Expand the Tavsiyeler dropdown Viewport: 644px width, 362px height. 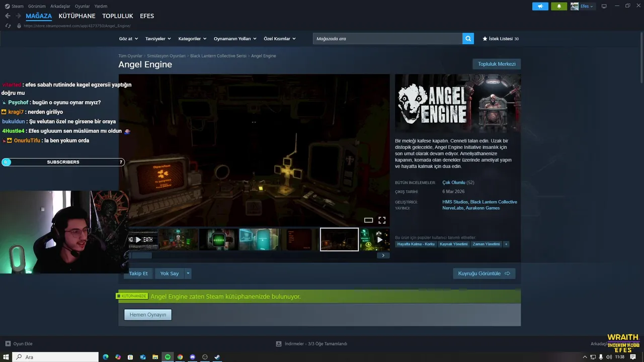coord(158,39)
